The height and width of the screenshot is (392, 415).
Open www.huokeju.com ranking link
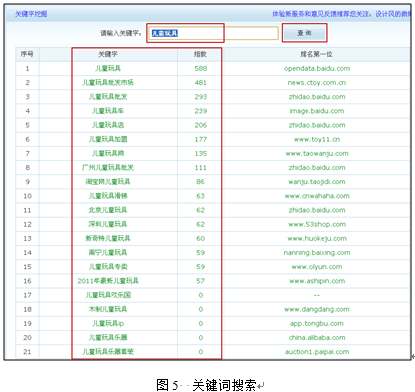click(317, 238)
